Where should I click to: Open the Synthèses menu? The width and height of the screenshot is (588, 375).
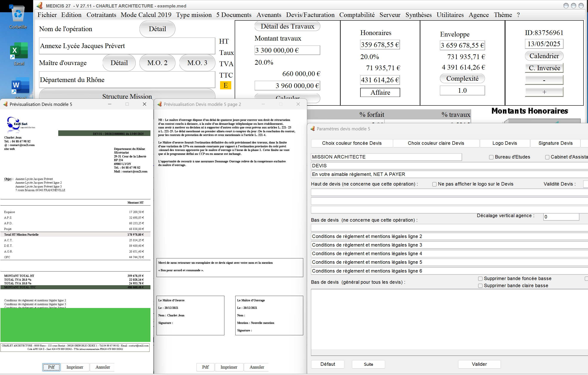pyautogui.click(x=418, y=15)
